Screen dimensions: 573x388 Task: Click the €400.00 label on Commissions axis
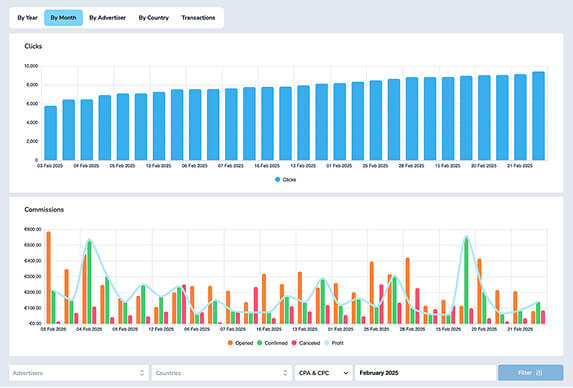[33, 261]
